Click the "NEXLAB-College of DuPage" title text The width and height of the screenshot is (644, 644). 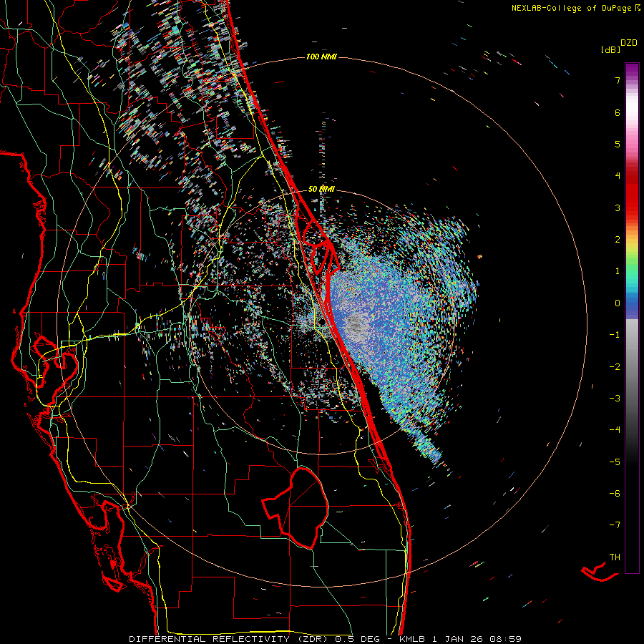[571, 8]
